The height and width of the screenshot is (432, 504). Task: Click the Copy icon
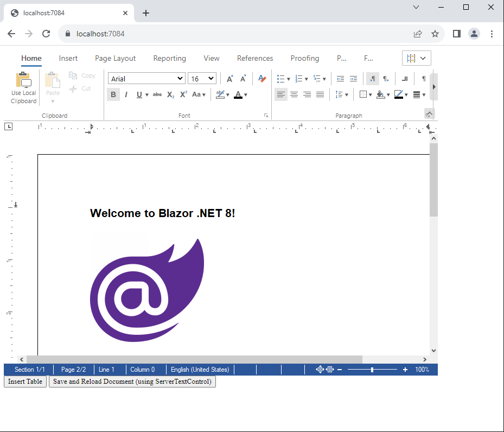click(x=73, y=75)
